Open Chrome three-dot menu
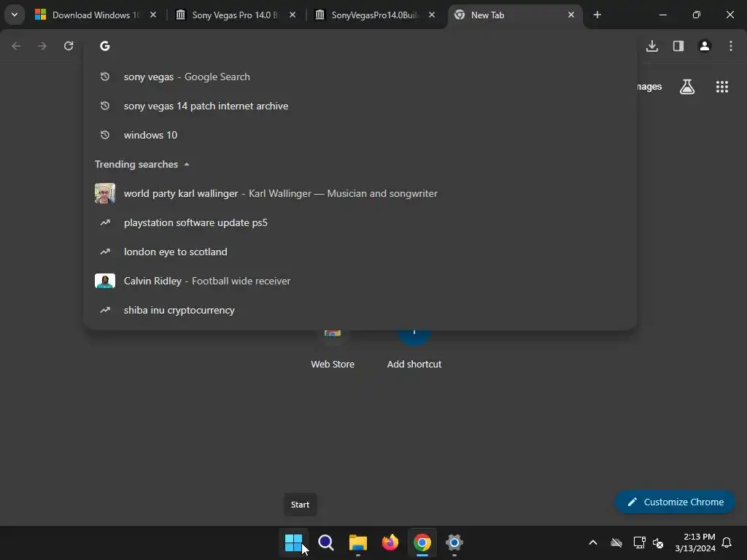The image size is (747, 560). point(731,46)
